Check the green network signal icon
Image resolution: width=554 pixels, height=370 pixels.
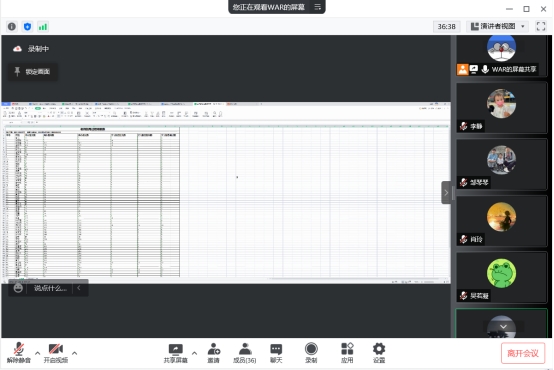tap(43, 27)
